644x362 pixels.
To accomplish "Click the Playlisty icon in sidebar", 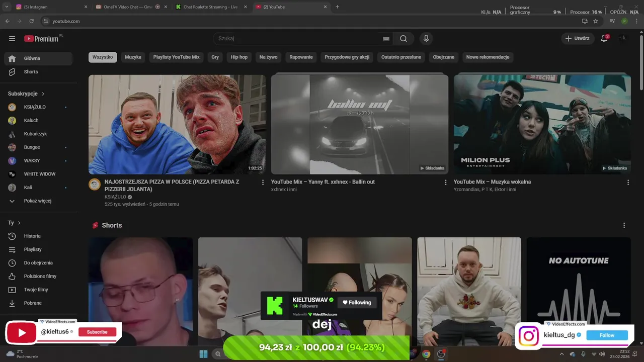I will pos(12,249).
